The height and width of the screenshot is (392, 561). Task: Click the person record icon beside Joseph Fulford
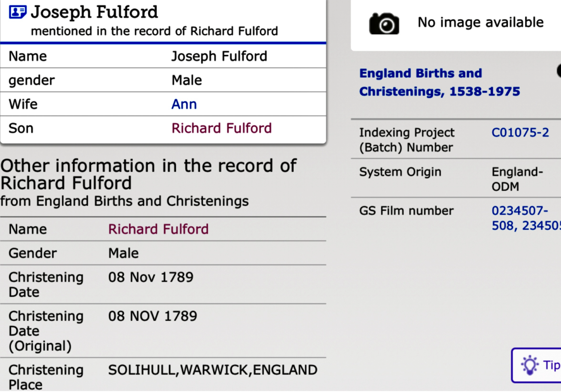click(x=18, y=12)
